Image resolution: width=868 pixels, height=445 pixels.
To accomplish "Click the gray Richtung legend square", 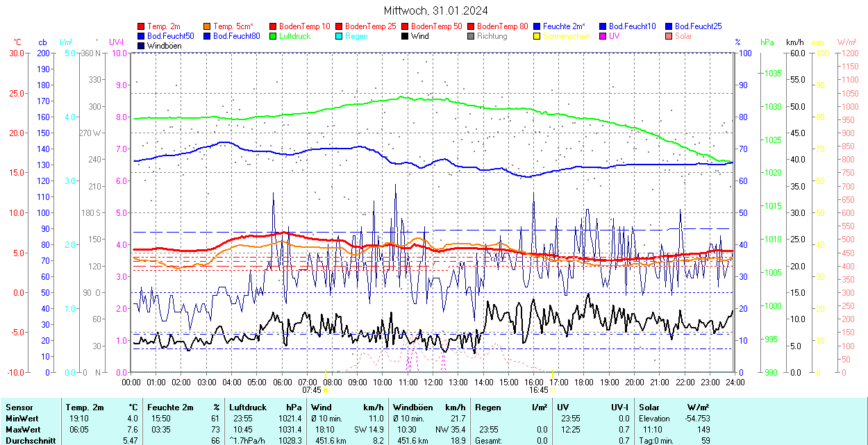I will tap(471, 36).
